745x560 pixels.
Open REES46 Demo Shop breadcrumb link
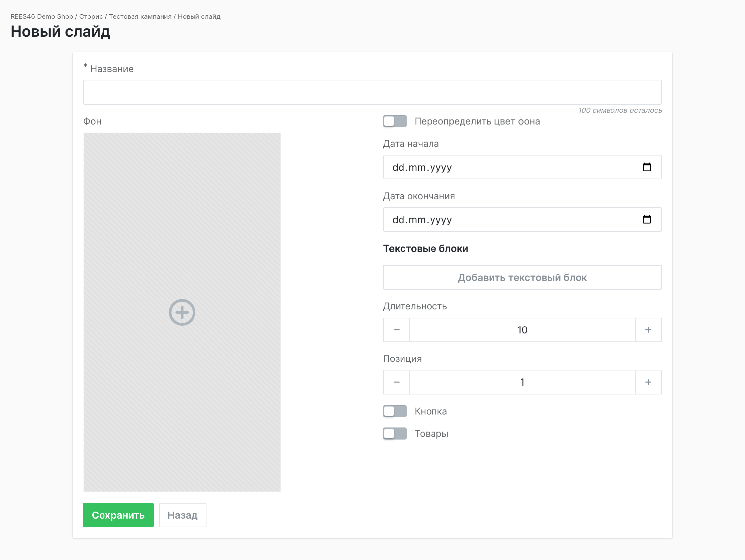[x=42, y=16]
